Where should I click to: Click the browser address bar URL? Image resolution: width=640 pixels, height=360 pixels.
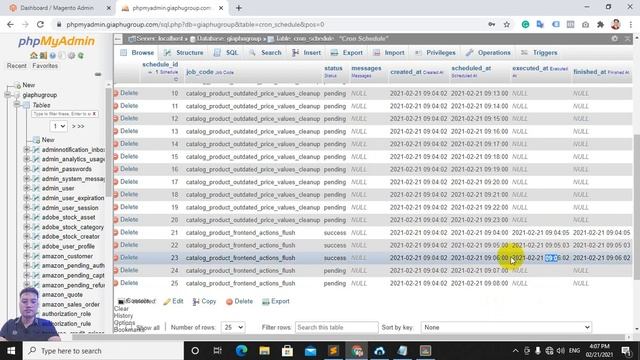[x=195, y=24]
